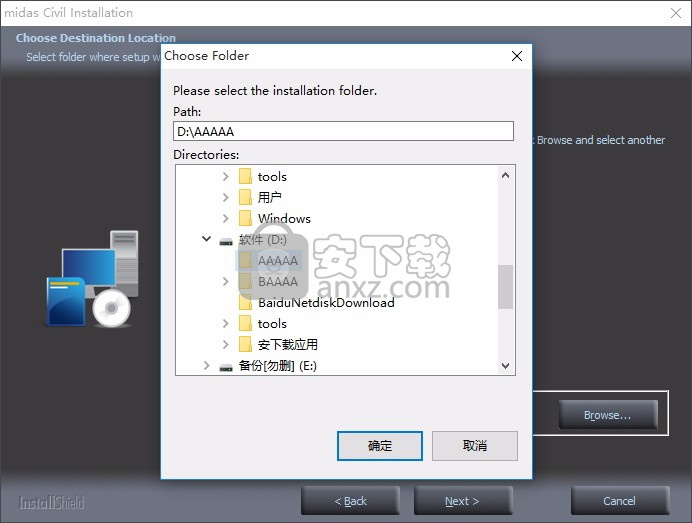Close the Choose Folder dialog
Viewport: 692px width, 523px height.
[517, 56]
